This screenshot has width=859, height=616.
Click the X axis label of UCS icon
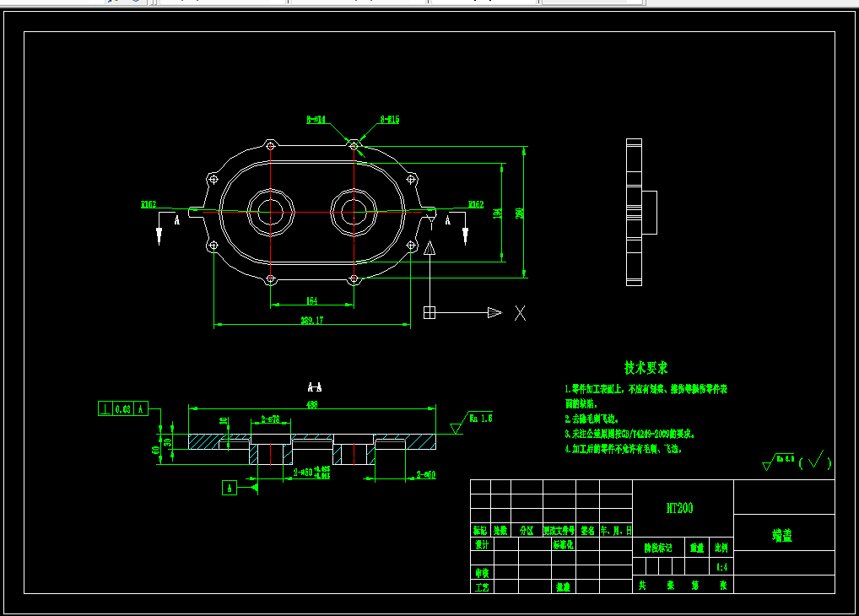(x=521, y=313)
